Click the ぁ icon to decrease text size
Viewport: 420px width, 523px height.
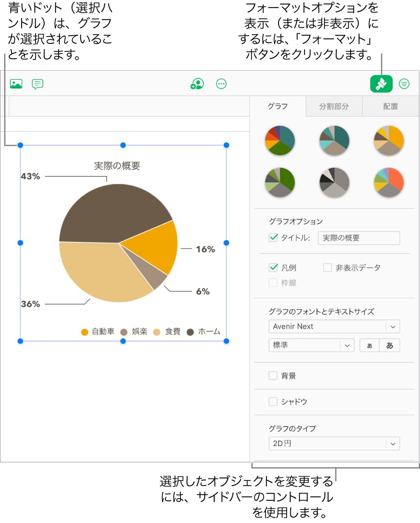coord(370,345)
